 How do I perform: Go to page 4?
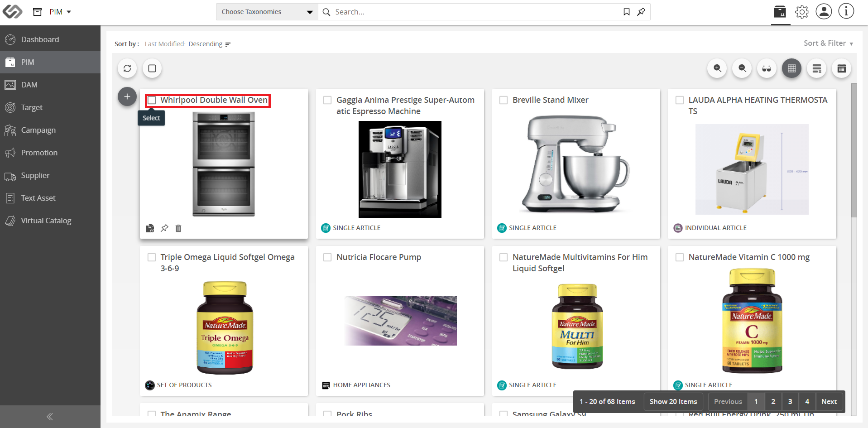pyautogui.click(x=807, y=402)
